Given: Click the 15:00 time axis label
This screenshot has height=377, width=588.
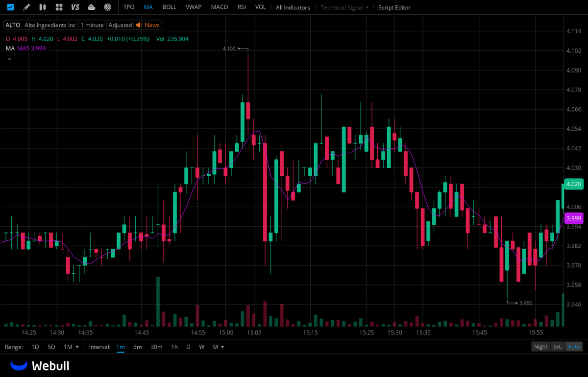Looking at the screenshot, I should [x=226, y=333].
